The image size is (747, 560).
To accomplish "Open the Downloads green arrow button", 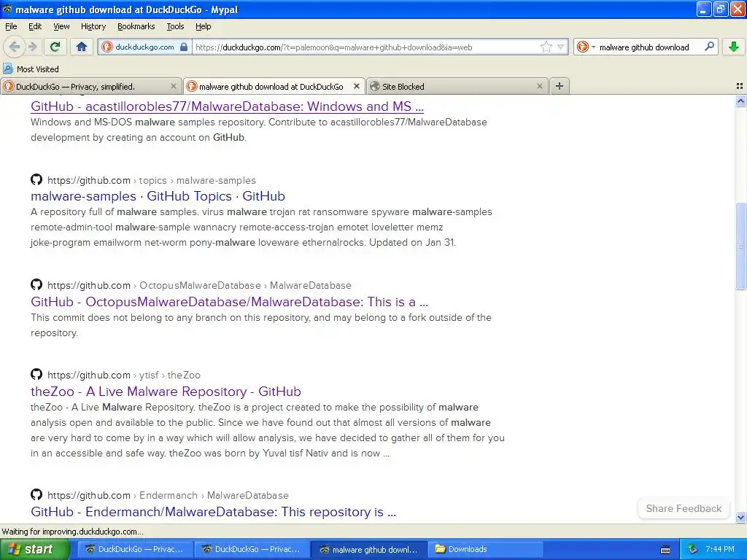I will pos(734,47).
